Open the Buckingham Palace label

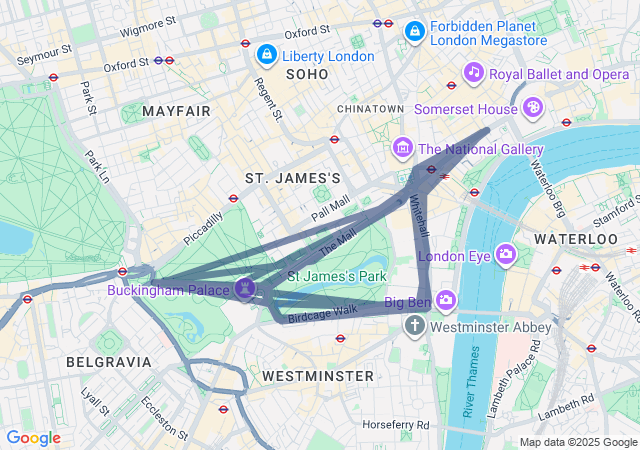[x=168, y=290]
